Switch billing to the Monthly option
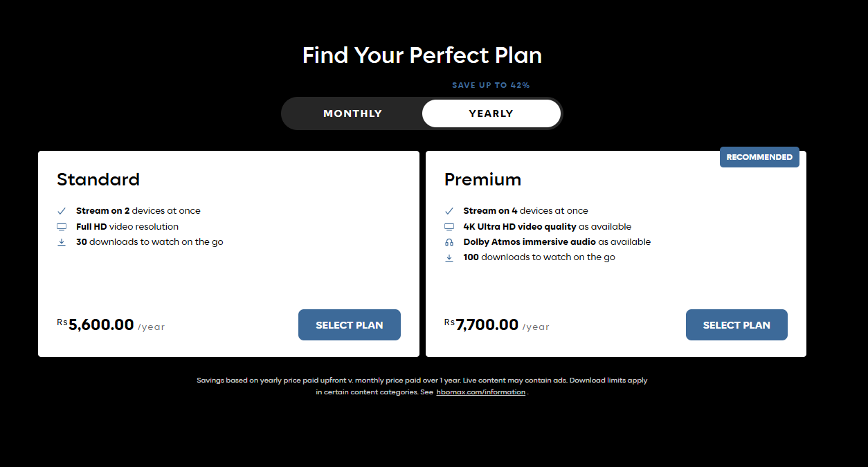The image size is (868, 467). pyautogui.click(x=352, y=113)
